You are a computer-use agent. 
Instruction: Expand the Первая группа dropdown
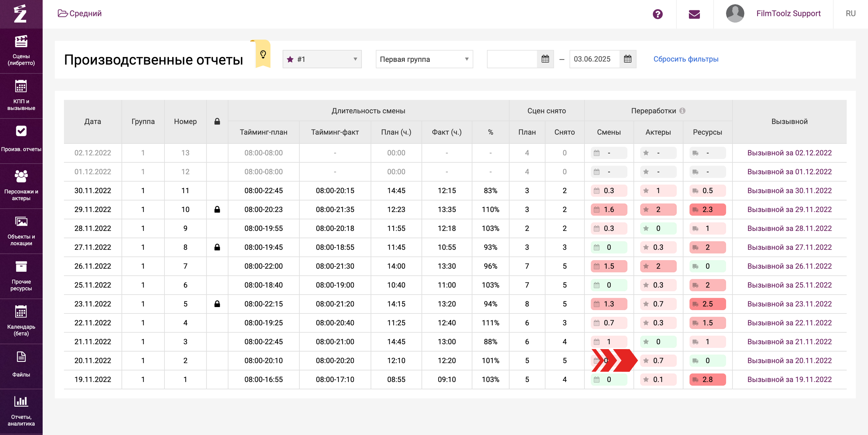click(x=424, y=59)
